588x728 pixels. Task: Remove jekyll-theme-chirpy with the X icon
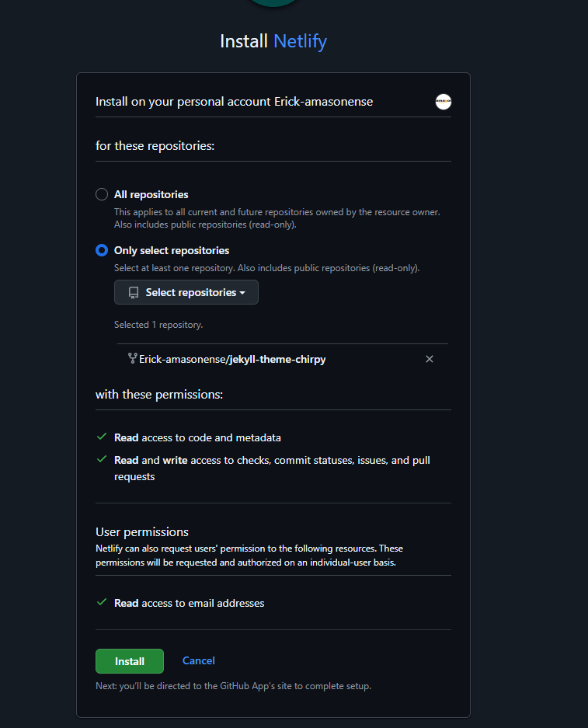click(430, 359)
